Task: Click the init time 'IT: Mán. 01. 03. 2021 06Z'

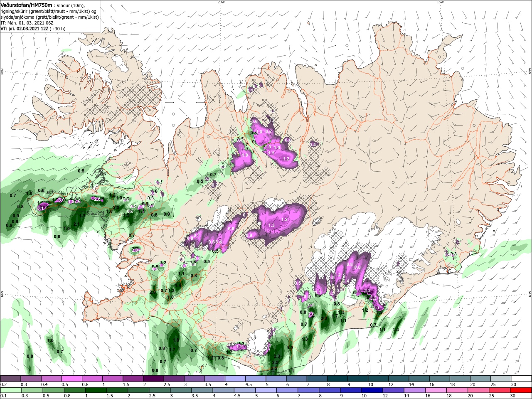Action: click(x=26, y=23)
